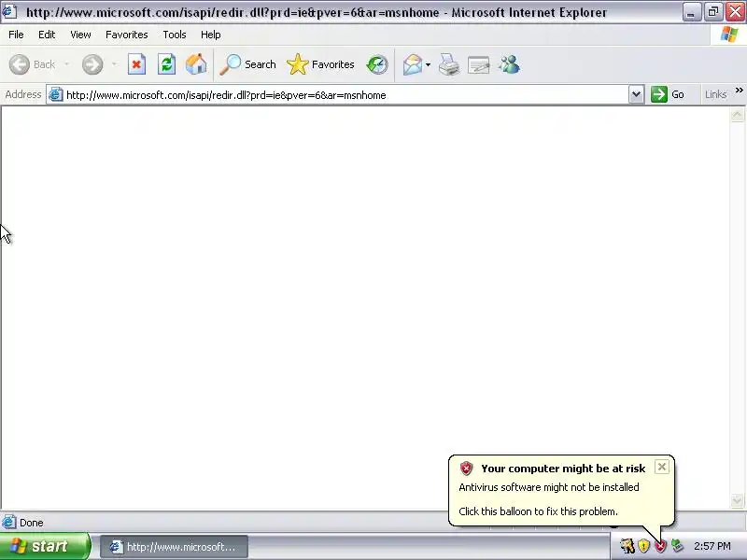Restore down the Internet Explorer window

[713, 12]
